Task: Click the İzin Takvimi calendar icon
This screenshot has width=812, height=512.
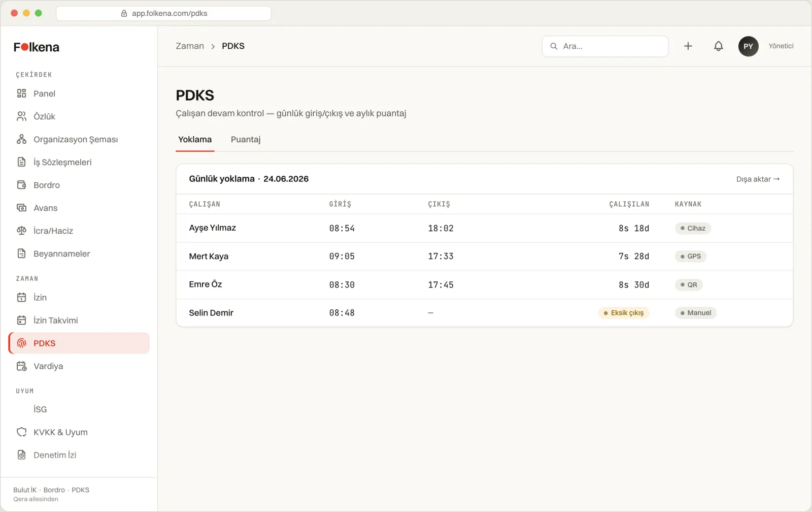Action: coord(21,321)
